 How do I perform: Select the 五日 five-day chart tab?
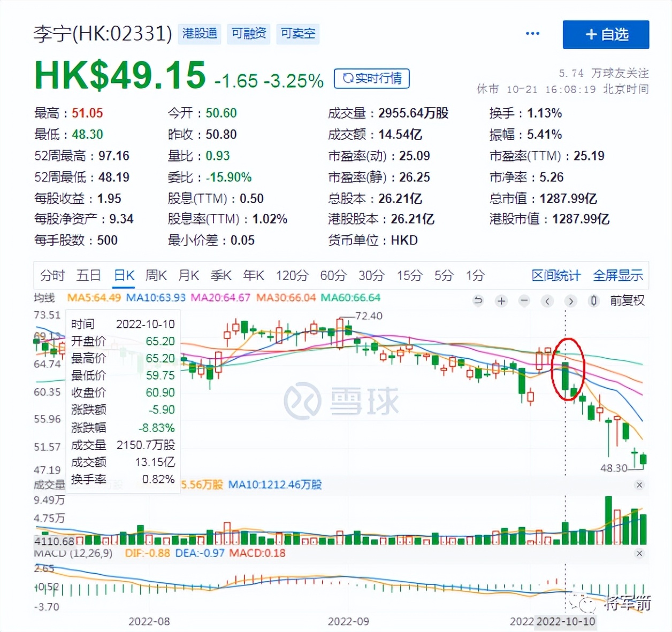(89, 275)
